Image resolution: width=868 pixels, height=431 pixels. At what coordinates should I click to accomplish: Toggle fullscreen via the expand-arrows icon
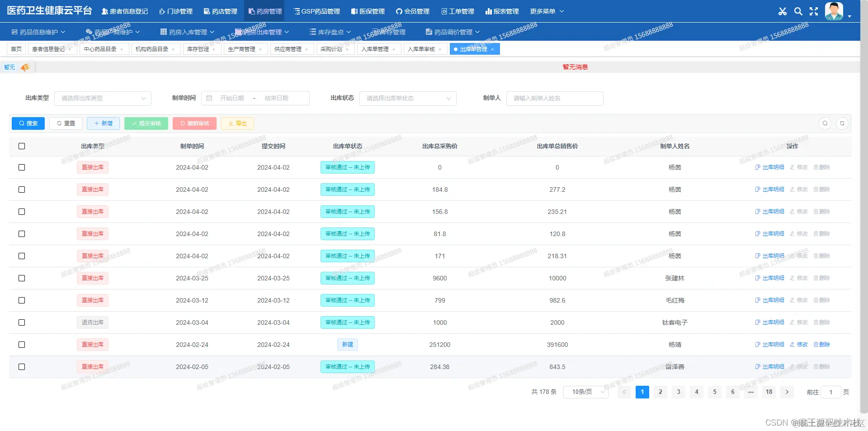[813, 11]
